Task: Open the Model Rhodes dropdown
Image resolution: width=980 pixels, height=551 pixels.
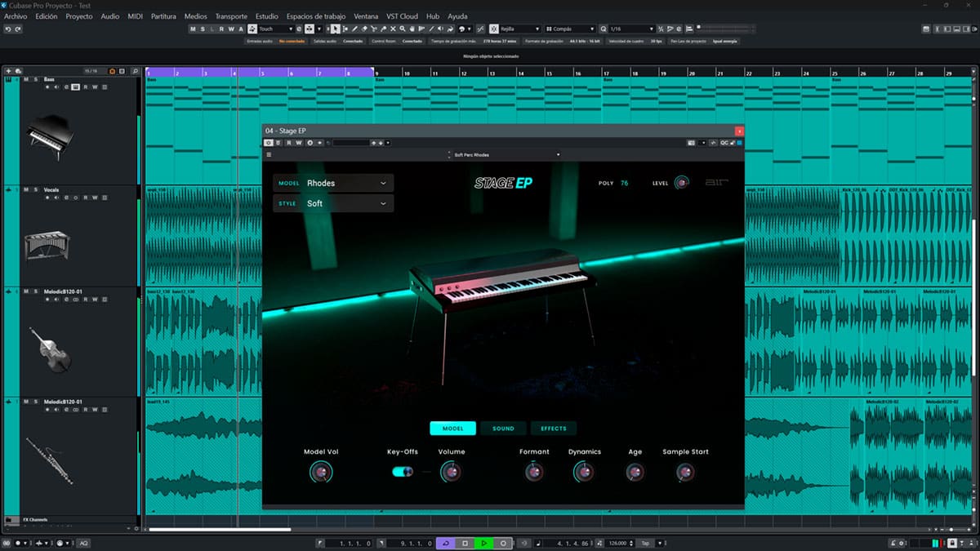Action: tap(333, 183)
